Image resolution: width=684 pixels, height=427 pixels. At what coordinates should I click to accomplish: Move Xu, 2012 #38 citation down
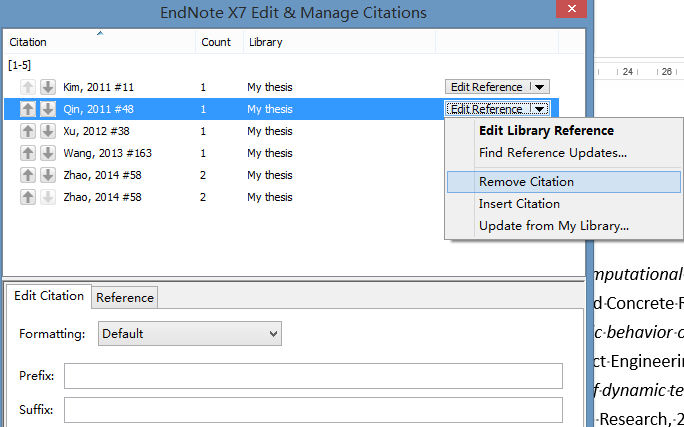pyautogui.click(x=48, y=131)
